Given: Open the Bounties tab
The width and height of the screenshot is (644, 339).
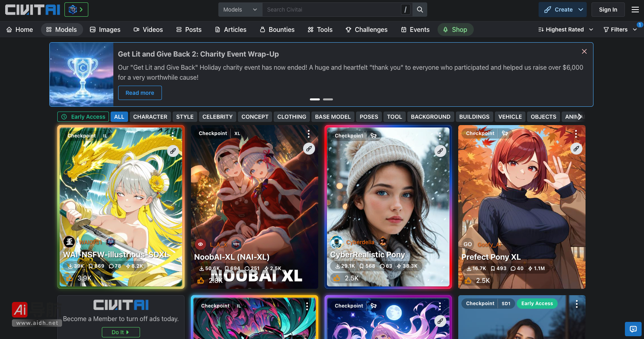Looking at the screenshot, I should (x=277, y=29).
